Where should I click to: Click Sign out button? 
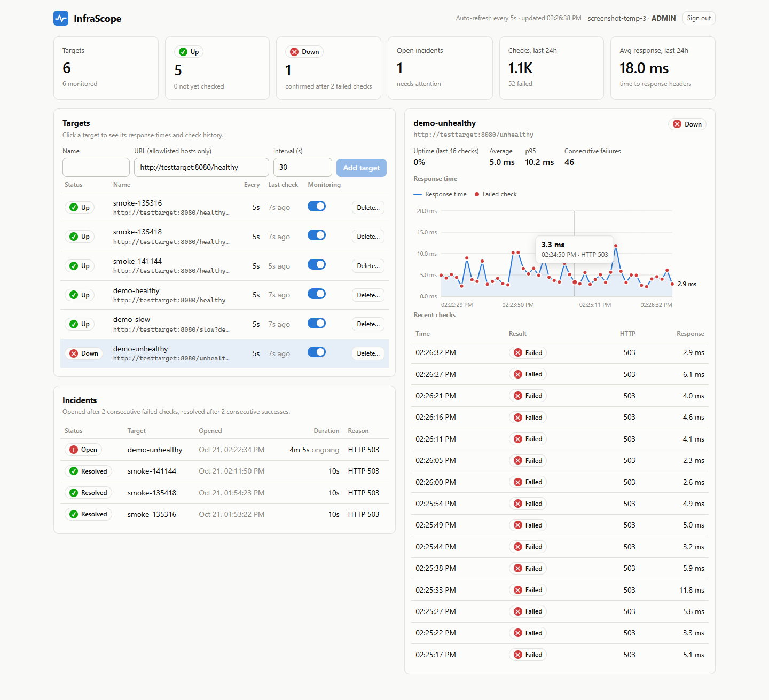699,18
